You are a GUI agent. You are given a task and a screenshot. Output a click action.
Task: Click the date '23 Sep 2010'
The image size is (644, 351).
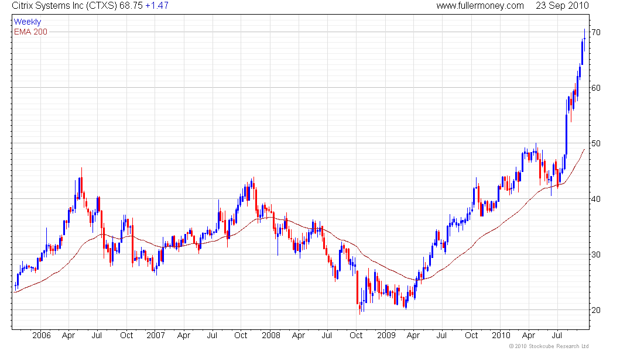pyautogui.click(x=562, y=6)
